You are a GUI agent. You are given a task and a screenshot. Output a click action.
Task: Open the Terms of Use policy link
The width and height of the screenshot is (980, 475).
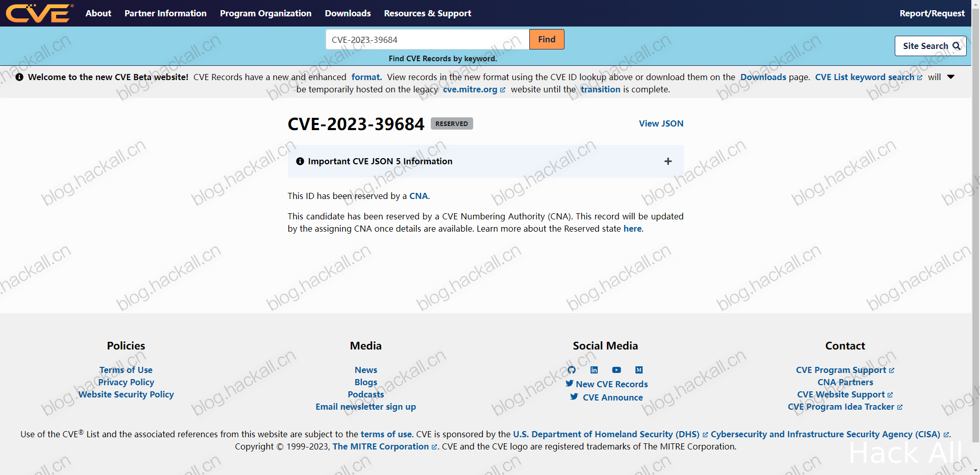coord(126,370)
